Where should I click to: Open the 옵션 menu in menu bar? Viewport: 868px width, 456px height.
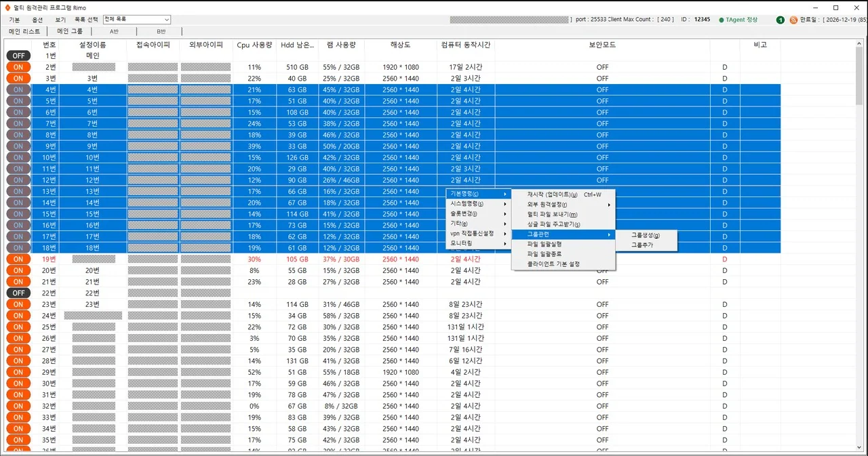coord(37,20)
